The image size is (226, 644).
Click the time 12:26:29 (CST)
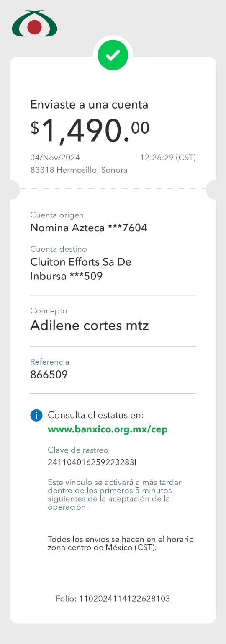(x=168, y=158)
